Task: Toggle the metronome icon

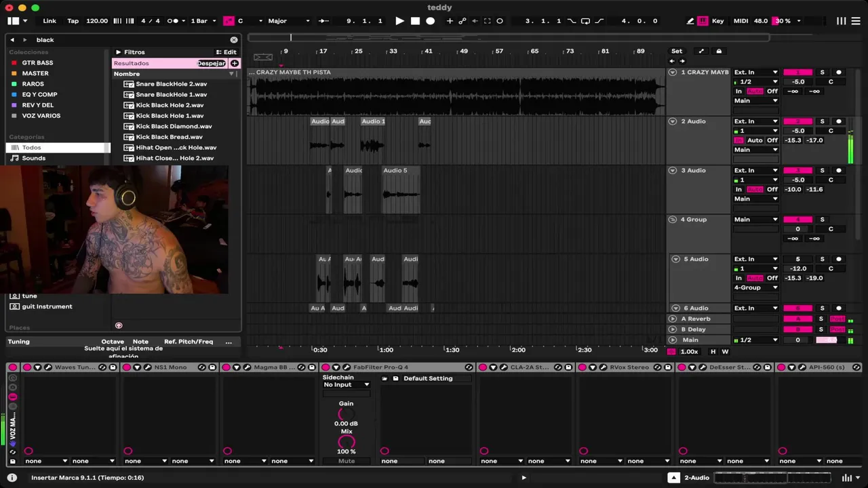Action: coord(173,21)
